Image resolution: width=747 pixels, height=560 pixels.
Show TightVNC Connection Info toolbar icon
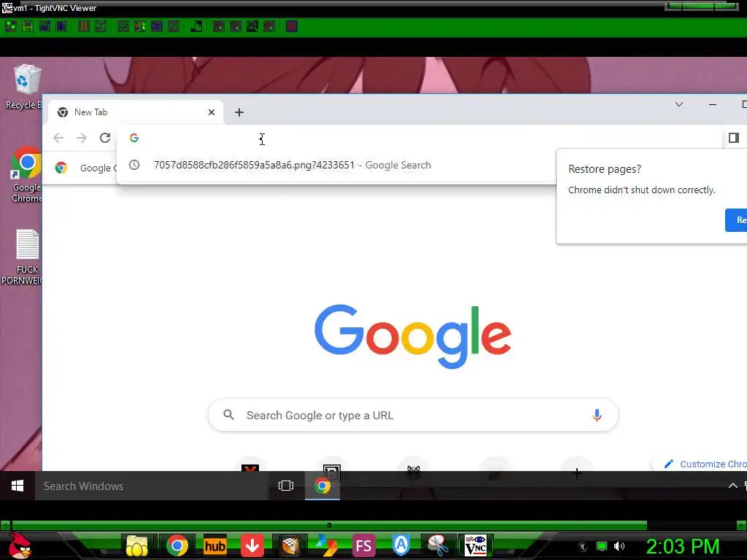click(x=62, y=26)
